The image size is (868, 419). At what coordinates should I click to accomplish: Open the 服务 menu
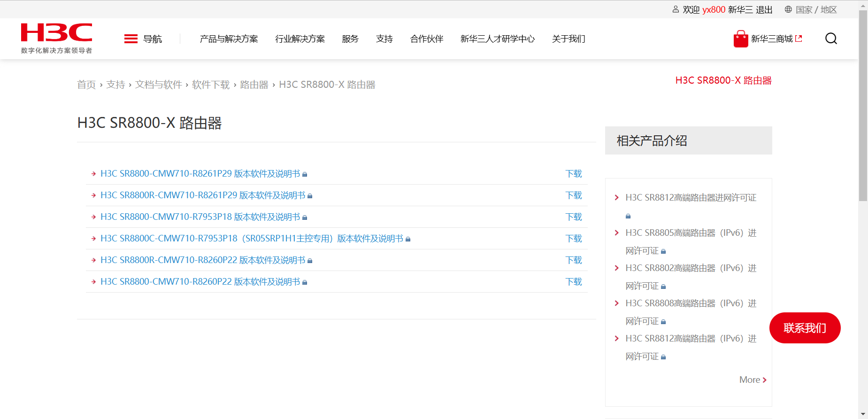[350, 39]
